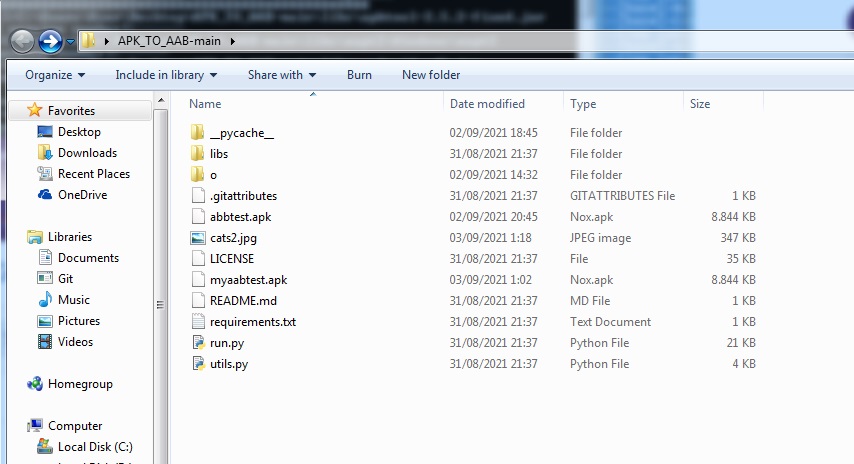Click the Libraries icon in navigation pane
Viewport: 854px width, 464px height.
(34, 237)
